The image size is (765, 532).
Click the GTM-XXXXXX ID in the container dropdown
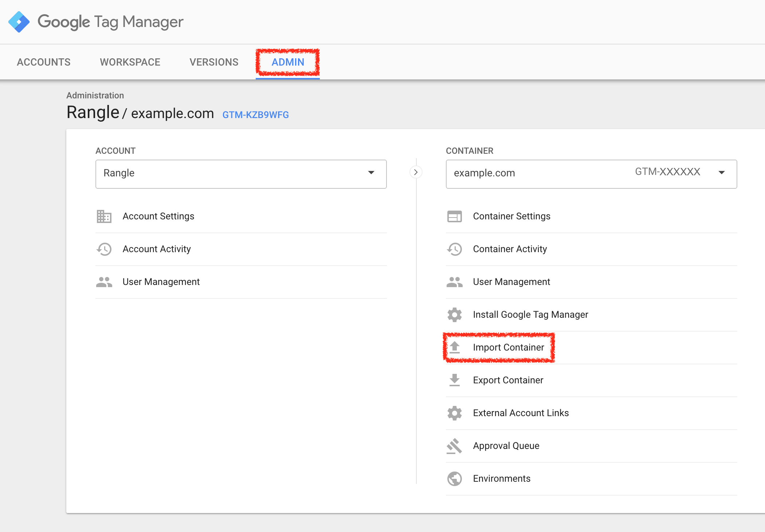pyautogui.click(x=668, y=172)
